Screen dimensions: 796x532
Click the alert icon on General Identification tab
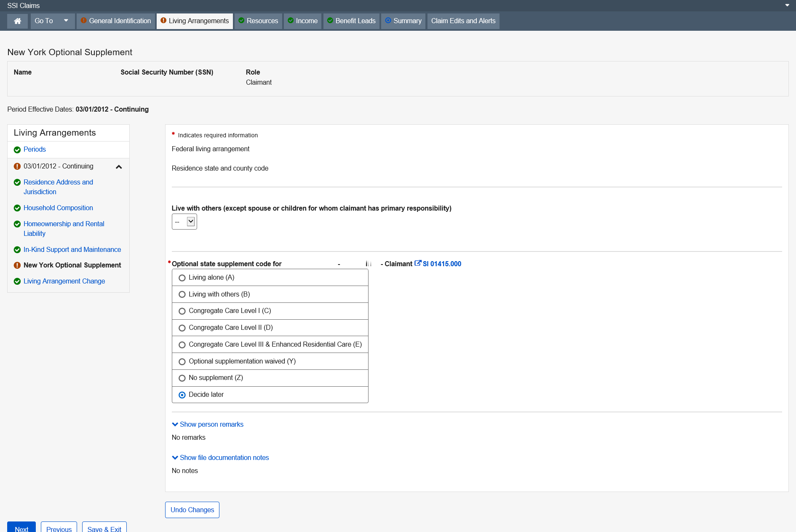(x=83, y=21)
